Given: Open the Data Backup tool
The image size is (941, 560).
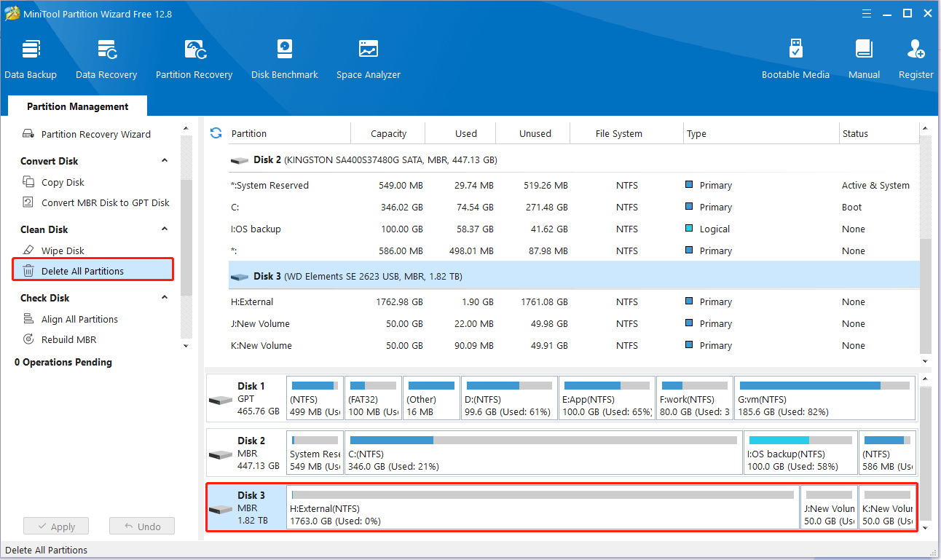Looking at the screenshot, I should click(x=31, y=59).
